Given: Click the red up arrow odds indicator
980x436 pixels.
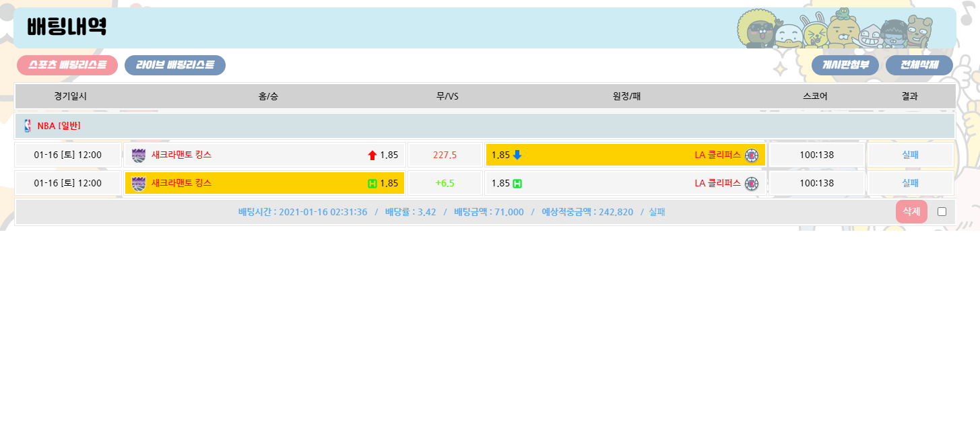Looking at the screenshot, I should coord(372,155).
